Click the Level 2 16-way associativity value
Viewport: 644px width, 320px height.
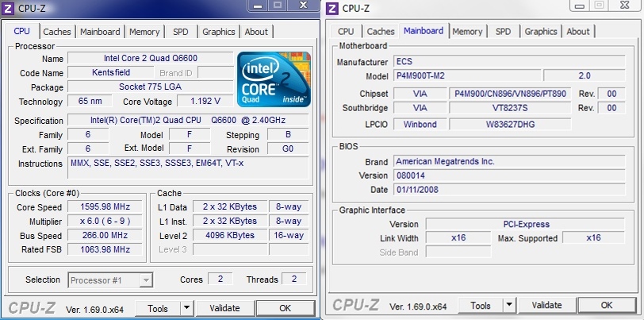289,235
